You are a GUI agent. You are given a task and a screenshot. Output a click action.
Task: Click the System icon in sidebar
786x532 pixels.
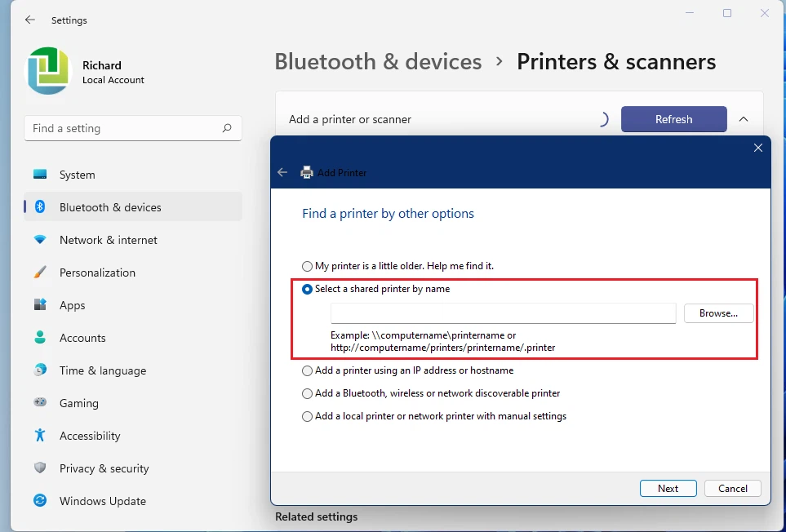[x=40, y=175]
